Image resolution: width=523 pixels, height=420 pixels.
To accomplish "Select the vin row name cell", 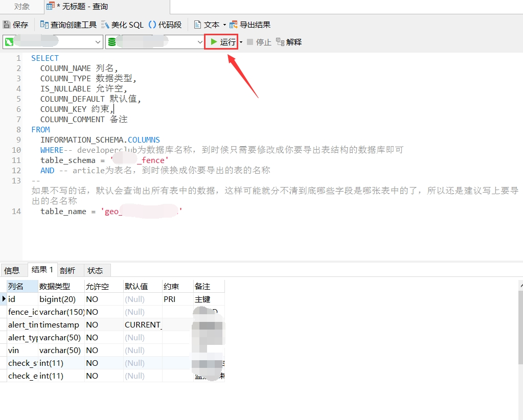I will [22, 351].
